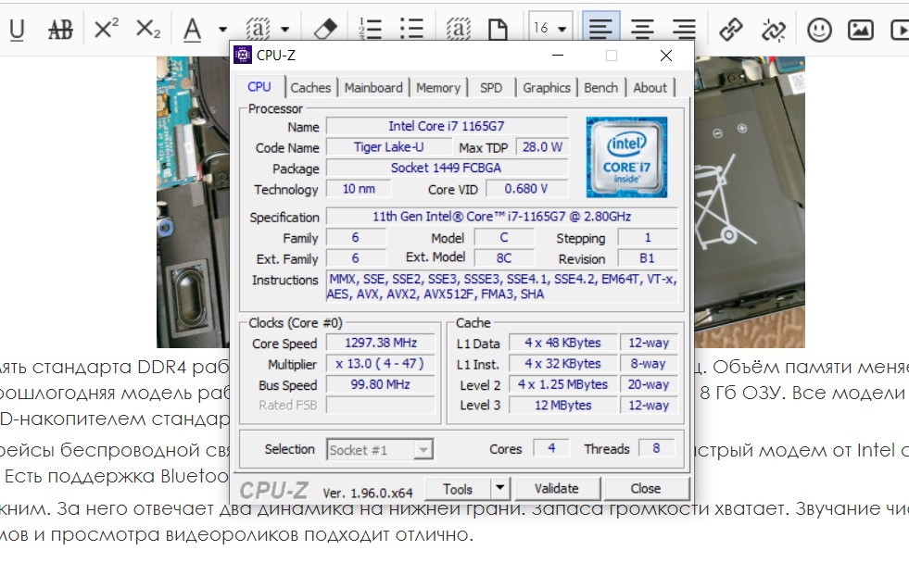This screenshot has height=588, width=909.
Task: Click the empty Rated FSB field
Action: 380,405
